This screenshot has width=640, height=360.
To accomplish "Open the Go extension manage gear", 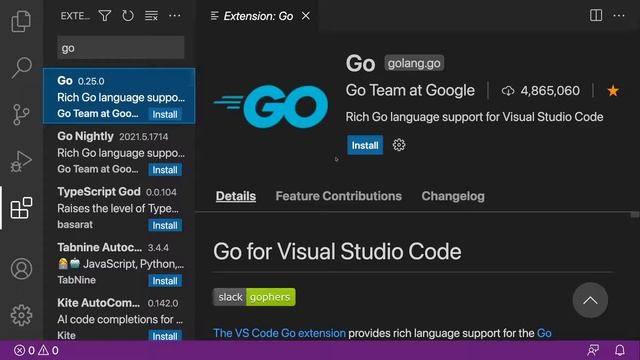I will point(399,145).
